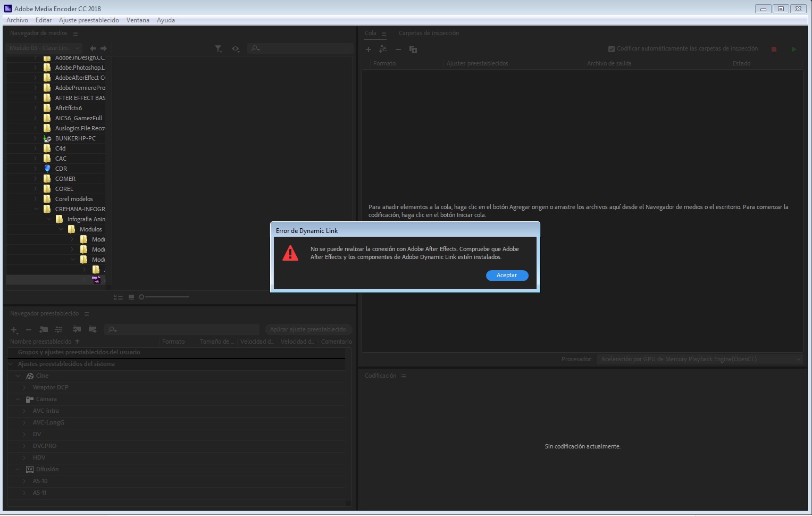Collapse Ajustes preestablecidos del sistema group
Screen dimensions: 812x516
coord(11,364)
